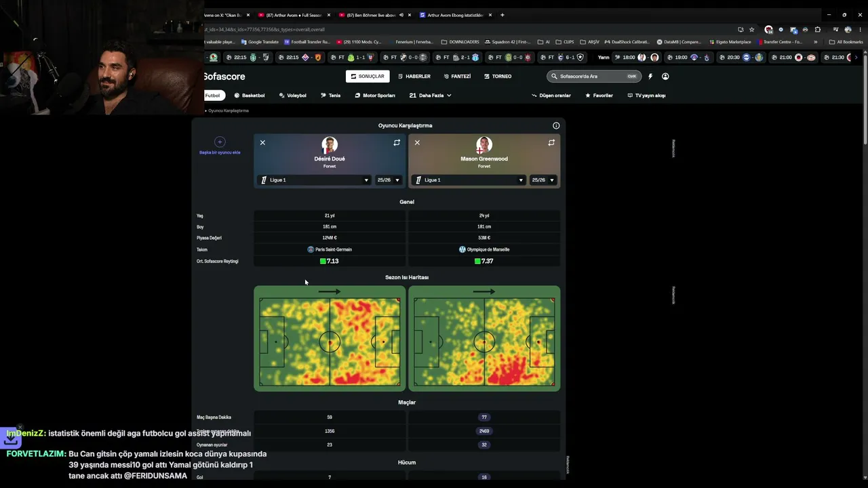Click the page address bar URL
This screenshot has height=488, width=868.
point(264,30)
